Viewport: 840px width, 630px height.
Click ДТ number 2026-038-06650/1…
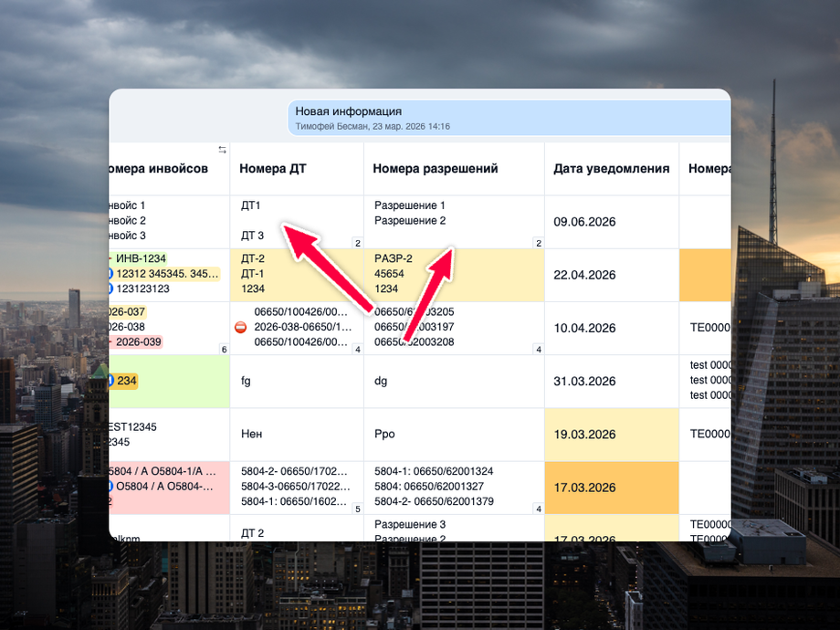pos(303,327)
